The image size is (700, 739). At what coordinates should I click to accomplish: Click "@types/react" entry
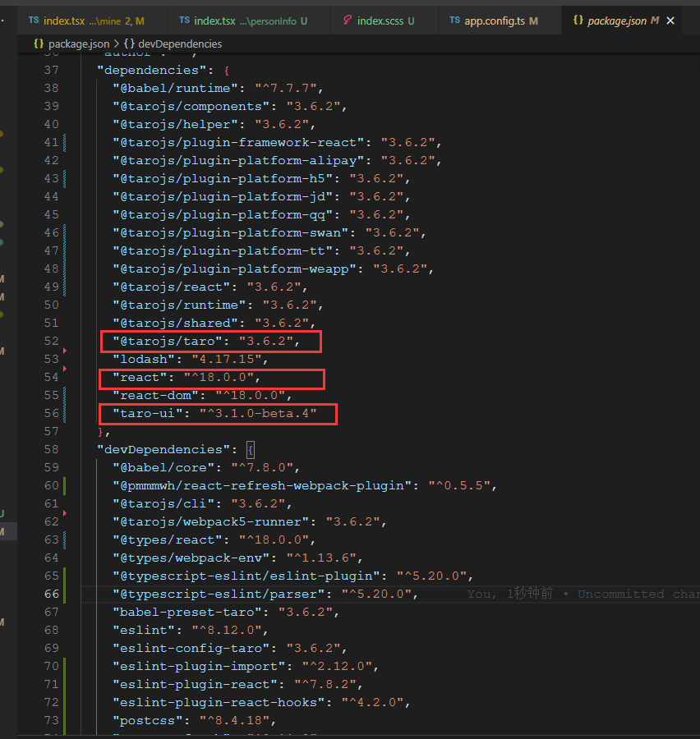214,540
